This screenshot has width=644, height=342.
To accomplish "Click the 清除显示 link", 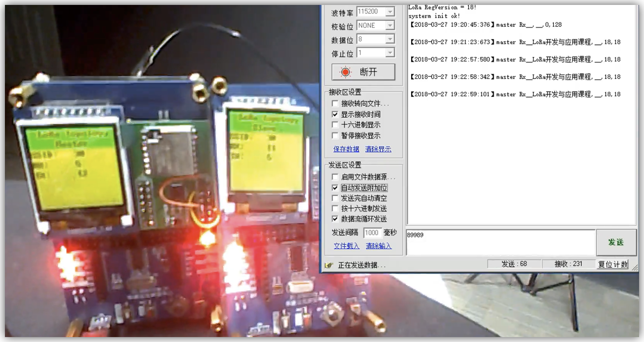I will tap(378, 149).
